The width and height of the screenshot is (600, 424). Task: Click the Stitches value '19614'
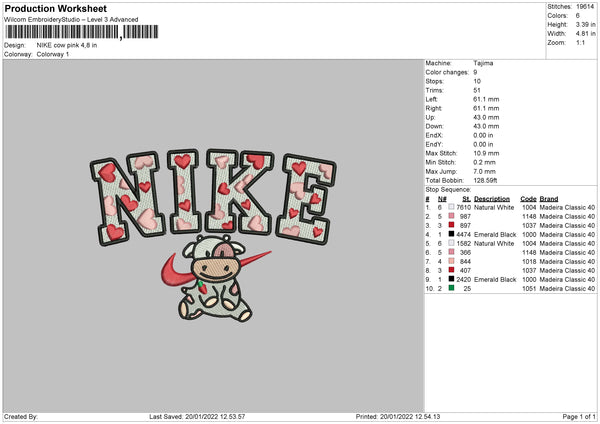(585, 7)
